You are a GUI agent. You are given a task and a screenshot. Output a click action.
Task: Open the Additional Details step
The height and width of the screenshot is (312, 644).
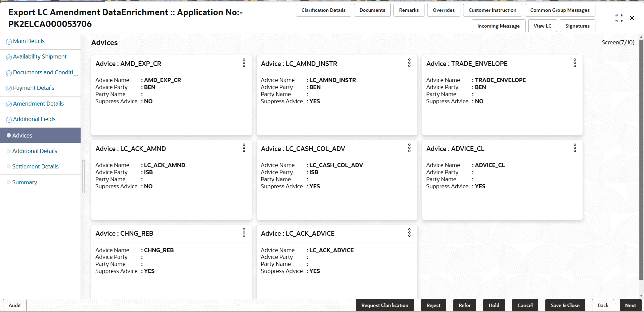point(35,151)
